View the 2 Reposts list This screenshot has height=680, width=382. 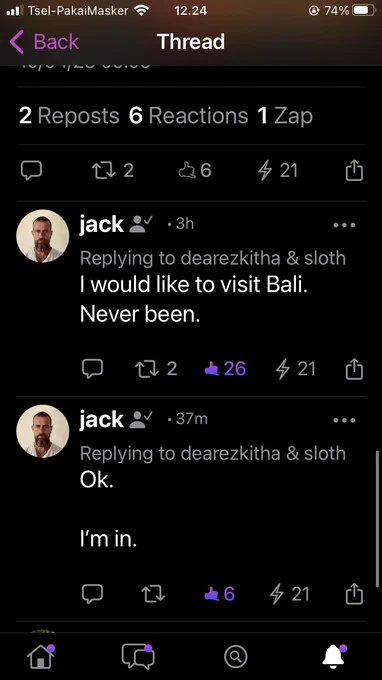coord(69,116)
